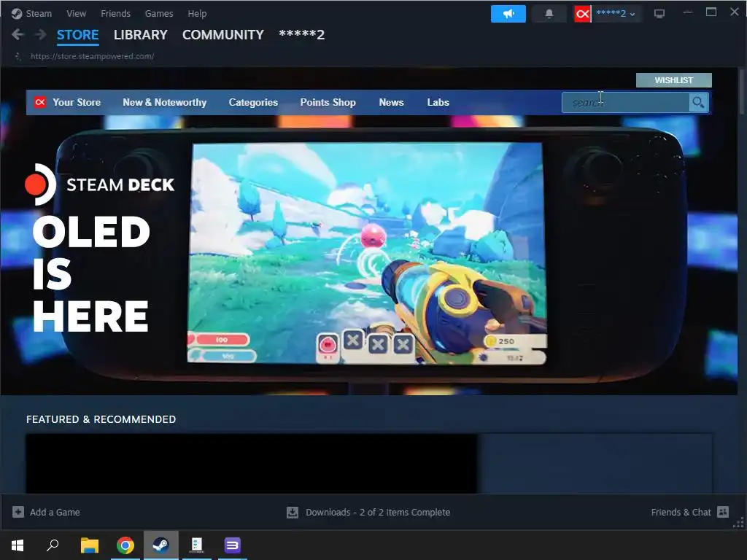
Task: Go back with the back arrow
Action: (x=18, y=34)
